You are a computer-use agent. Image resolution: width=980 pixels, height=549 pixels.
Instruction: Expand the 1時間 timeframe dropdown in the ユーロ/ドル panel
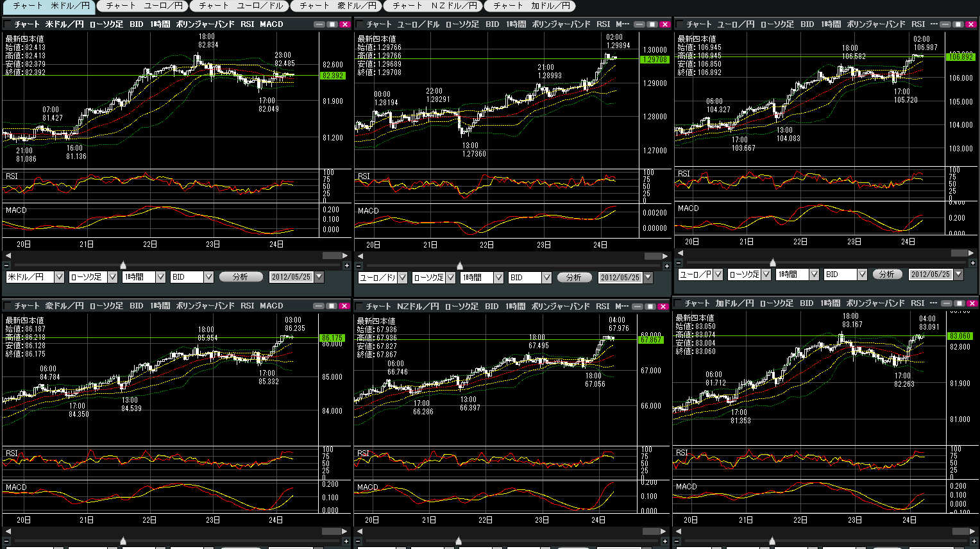click(x=498, y=278)
